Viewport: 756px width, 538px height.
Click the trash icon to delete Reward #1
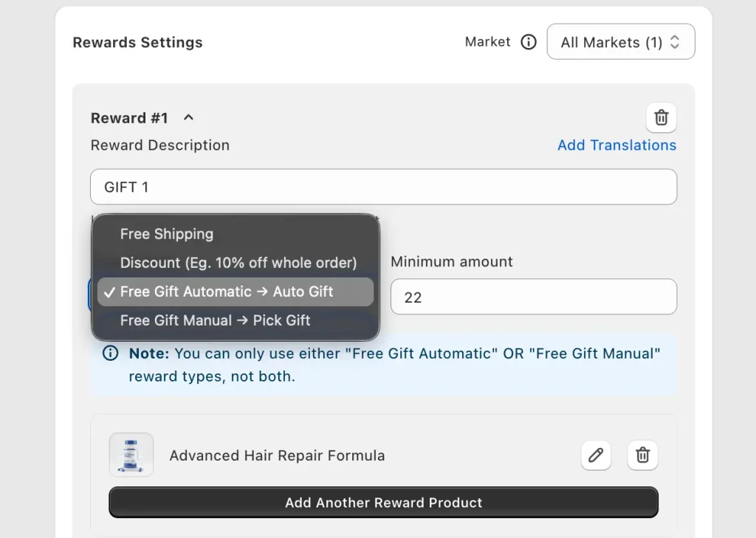[661, 117]
